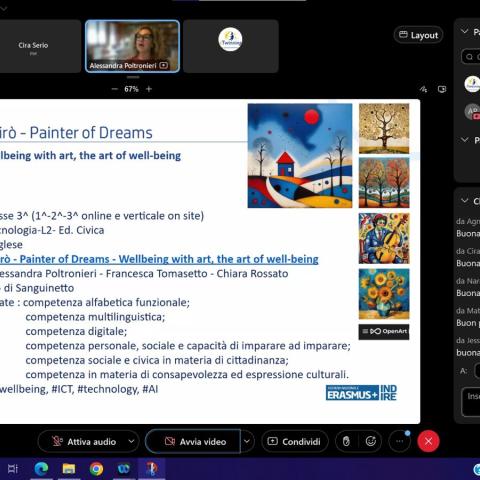Open the more options ellipsis button

click(399, 442)
